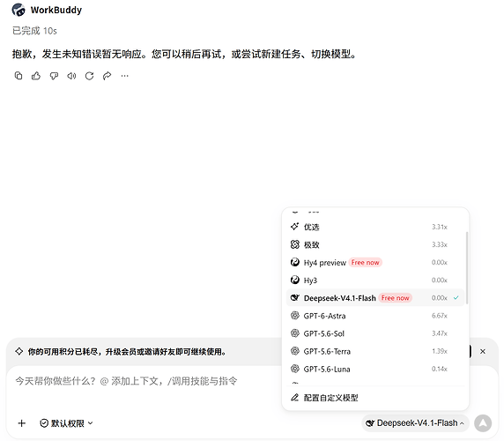Screen dimensions: 504x441
Task: Click the 3.31x multiplier next to 优选
Action: [x=440, y=227]
